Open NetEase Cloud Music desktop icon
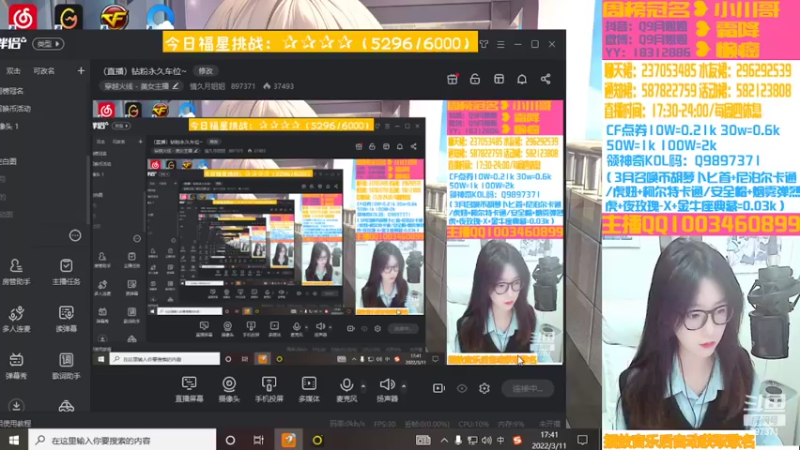 [x=22, y=17]
